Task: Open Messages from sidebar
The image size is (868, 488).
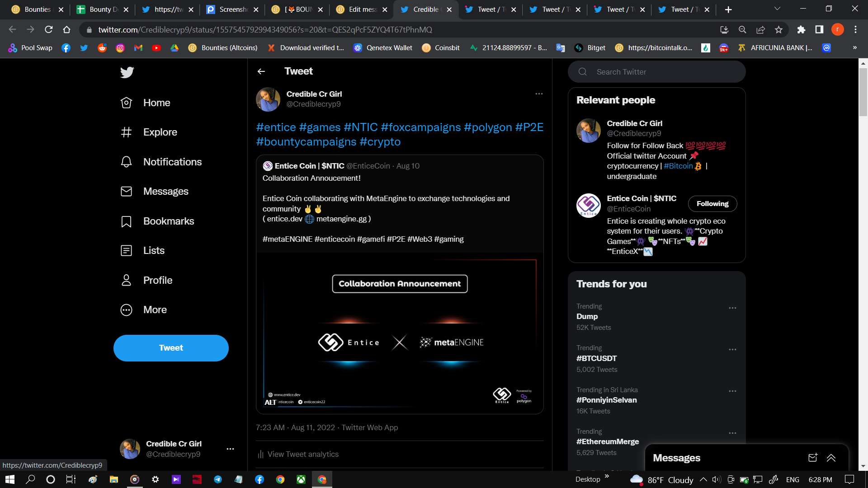Action: [154, 192]
